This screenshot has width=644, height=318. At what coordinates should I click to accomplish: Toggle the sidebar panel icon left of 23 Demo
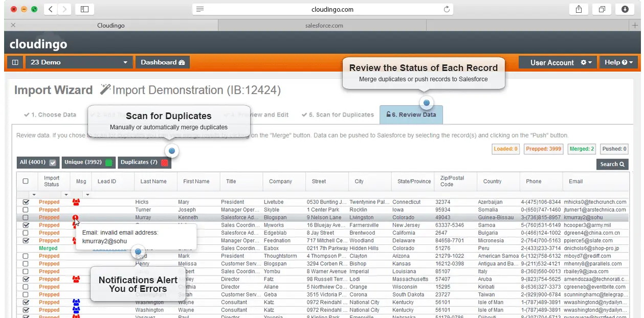tap(15, 62)
